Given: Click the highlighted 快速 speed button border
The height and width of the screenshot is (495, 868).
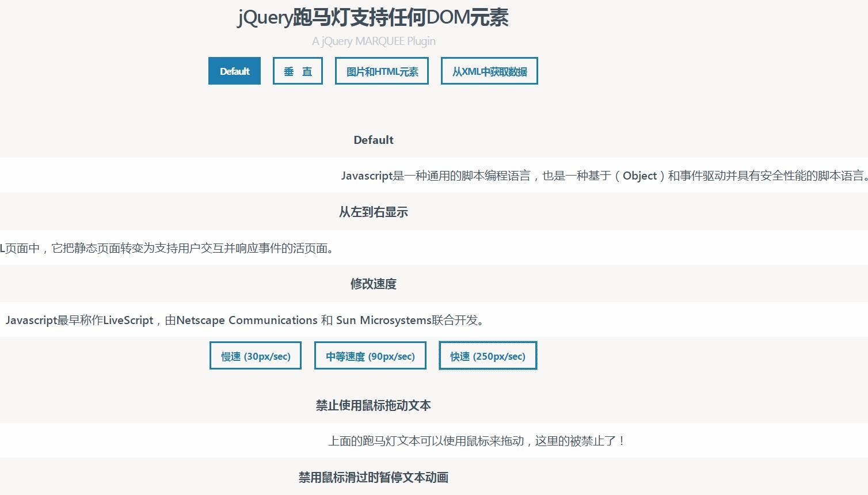Looking at the screenshot, I should (x=488, y=356).
